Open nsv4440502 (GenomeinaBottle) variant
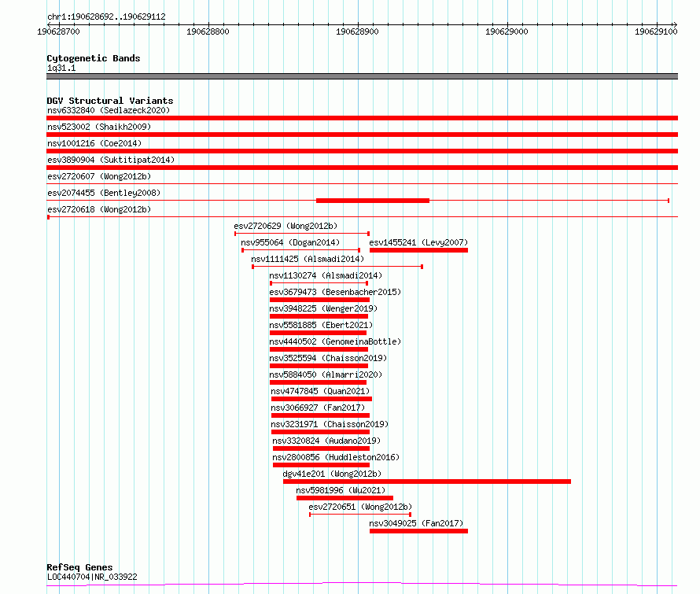This screenshot has width=700, height=594. click(335, 341)
